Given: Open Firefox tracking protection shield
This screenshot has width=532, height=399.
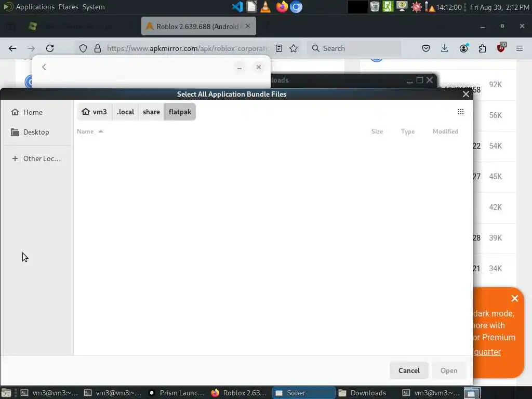Looking at the screenshot, I should coord(83,48).
